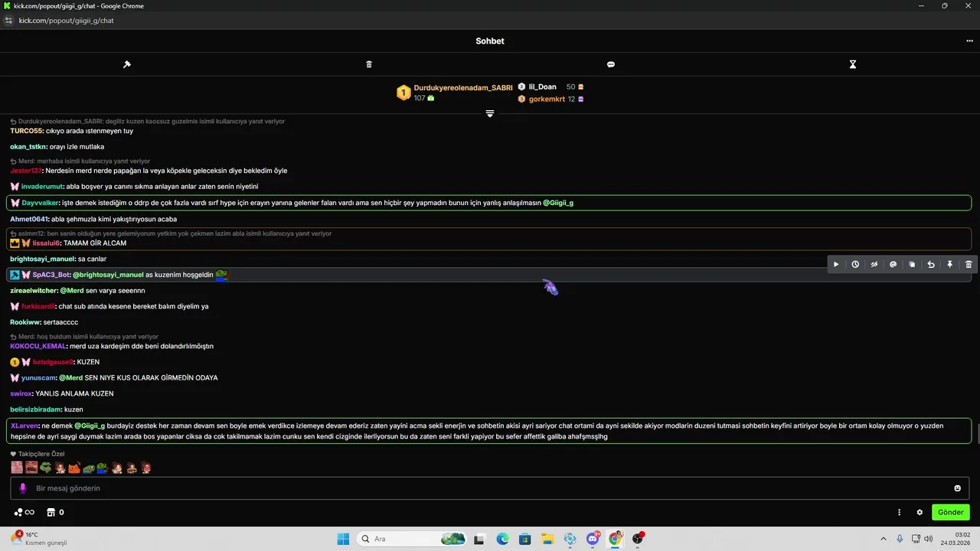Open the vertical three-dot menu near Gönder
The width and height of the screenshot is (980, 551).
[x=900, y=513]
